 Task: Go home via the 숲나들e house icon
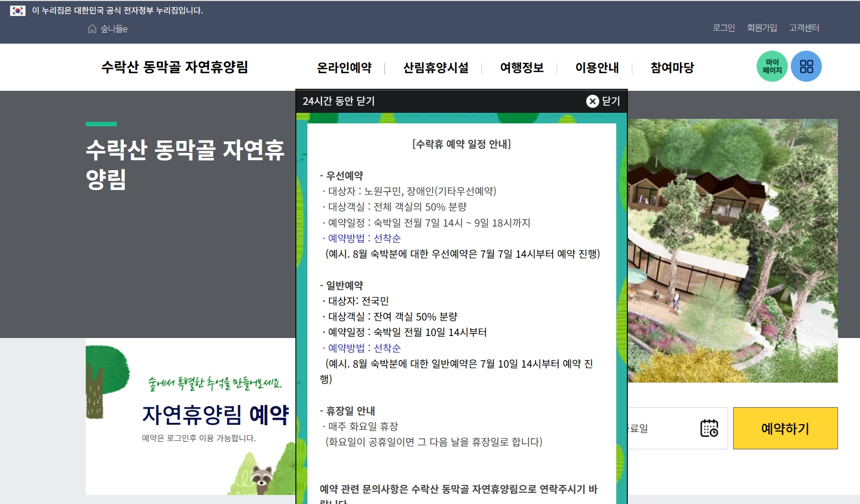91,29
